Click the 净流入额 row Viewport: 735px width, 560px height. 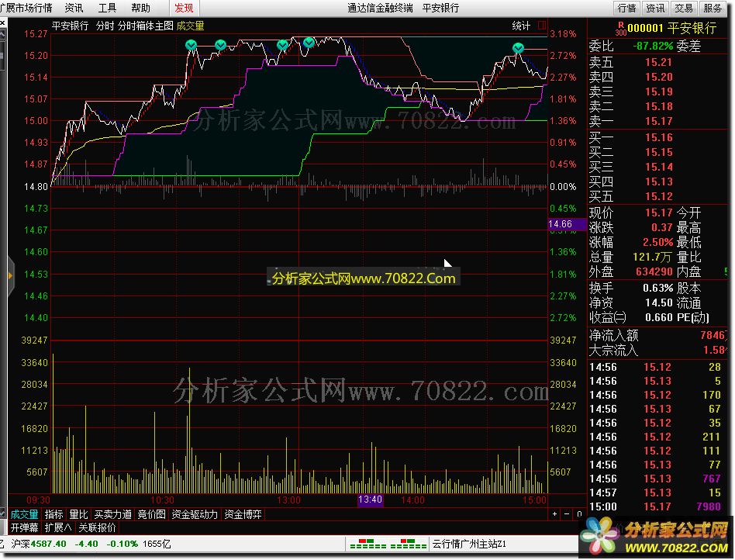coord(658,335)
